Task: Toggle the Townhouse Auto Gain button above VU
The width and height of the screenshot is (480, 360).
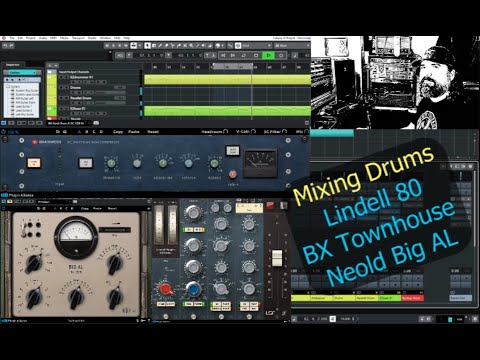Action: (233, 150)
